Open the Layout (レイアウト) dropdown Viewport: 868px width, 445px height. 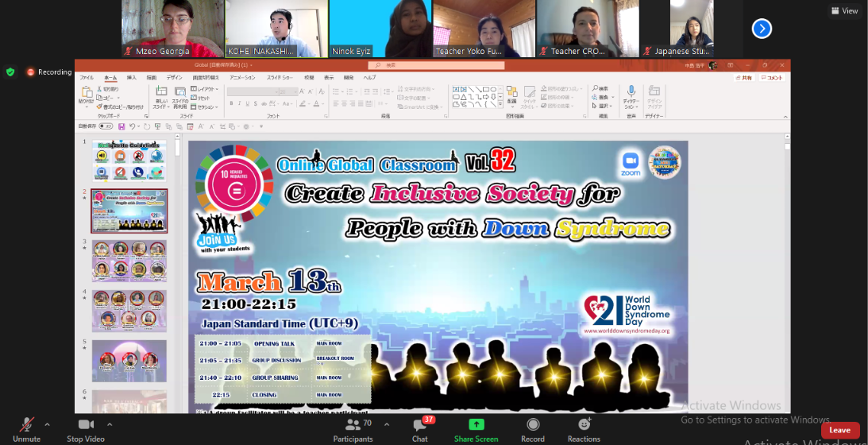[x=205, y=89]
